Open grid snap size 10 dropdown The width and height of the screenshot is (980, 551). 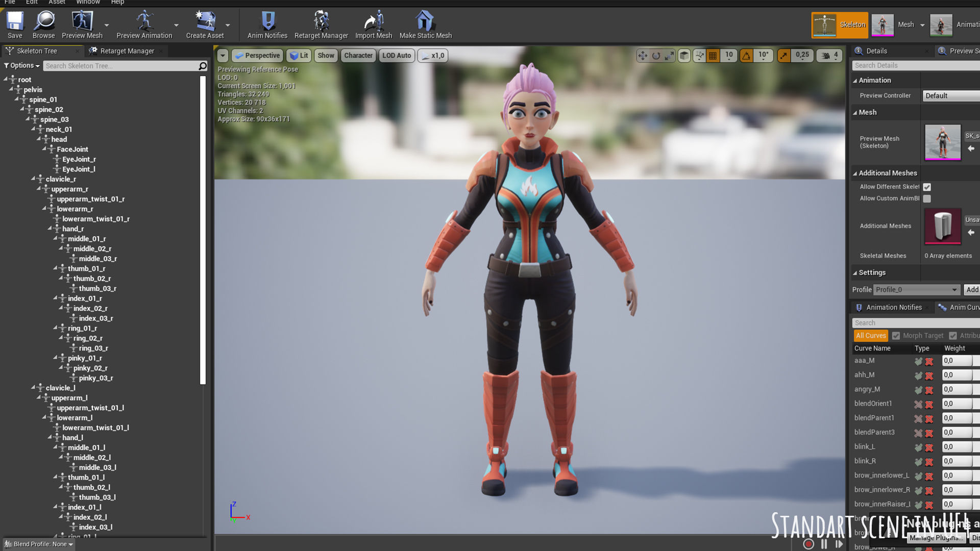(729, 55)
